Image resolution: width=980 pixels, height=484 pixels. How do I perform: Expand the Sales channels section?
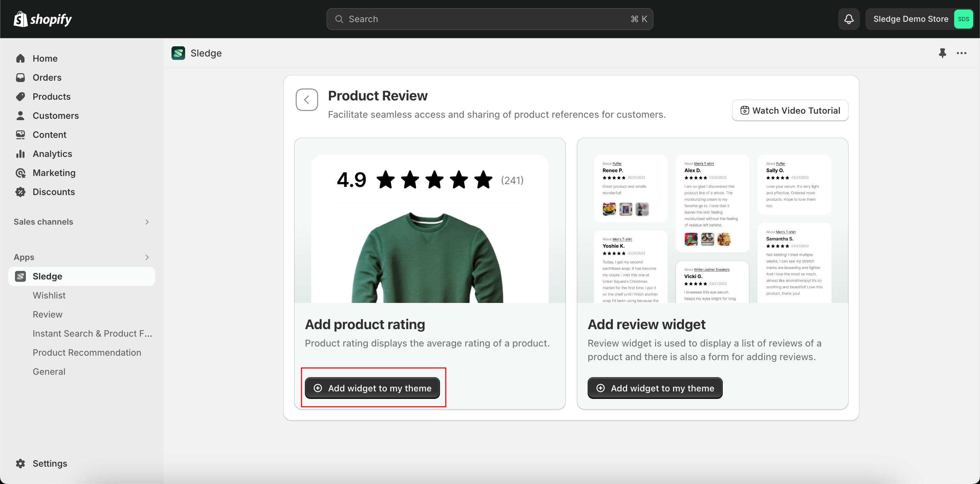147,222
